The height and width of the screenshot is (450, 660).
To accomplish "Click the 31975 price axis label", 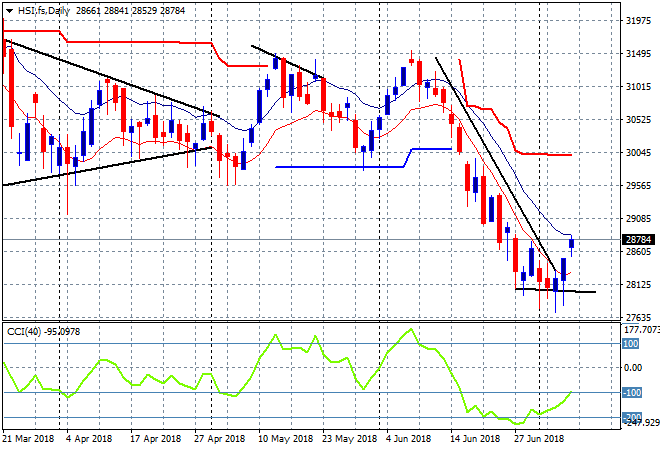I will click(638, 21).
